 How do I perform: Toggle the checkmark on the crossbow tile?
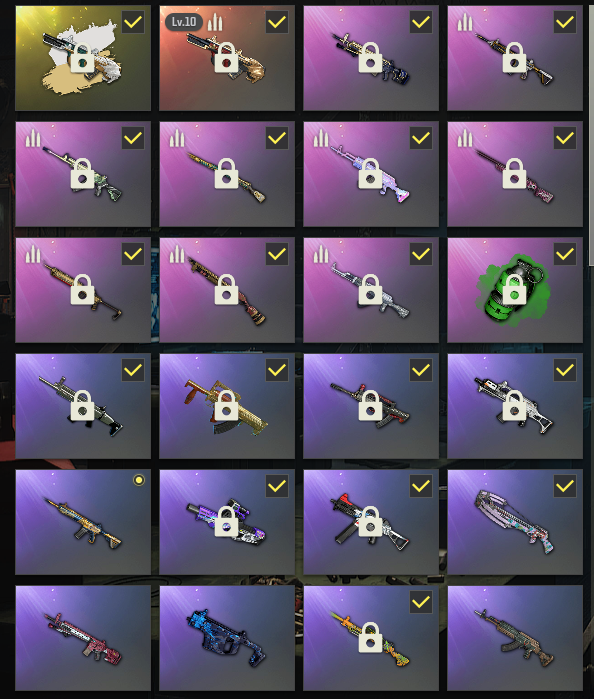coord(565,486)
